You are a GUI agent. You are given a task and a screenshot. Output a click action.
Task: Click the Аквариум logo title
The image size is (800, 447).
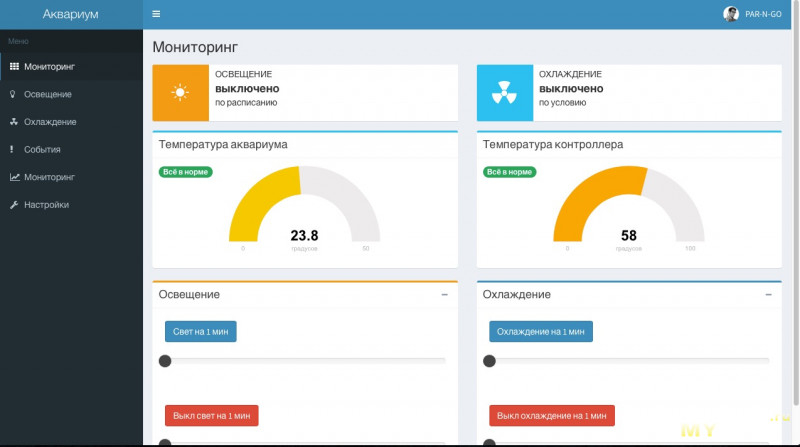pos(71,14)
